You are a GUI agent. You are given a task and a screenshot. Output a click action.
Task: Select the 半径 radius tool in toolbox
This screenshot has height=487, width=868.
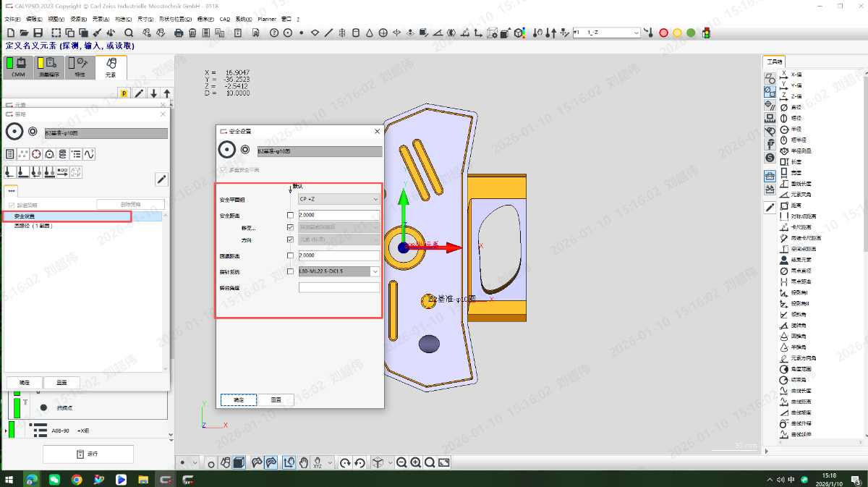[x=796, y=129]
